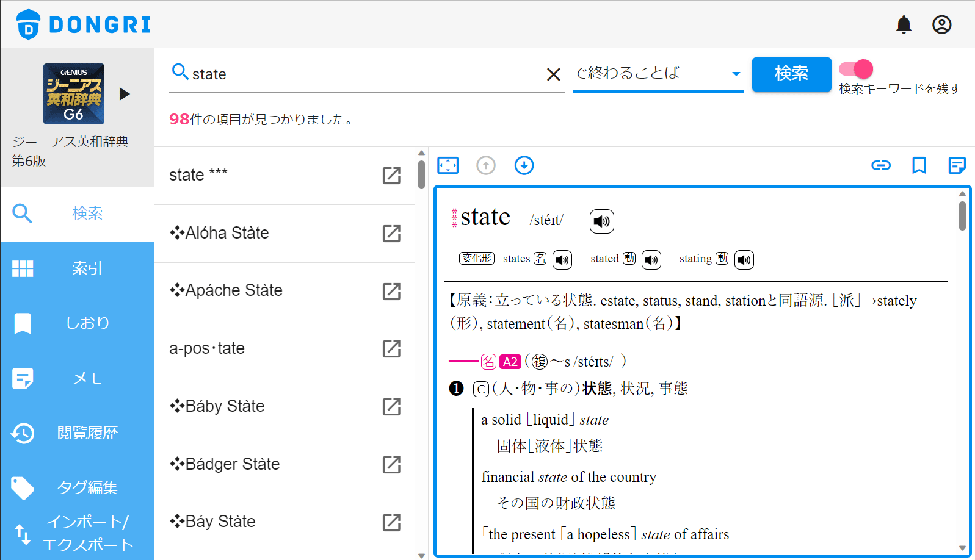Click the results list scrollbar thumb
This screenshot has width=975, height=560.
(421, 174)
